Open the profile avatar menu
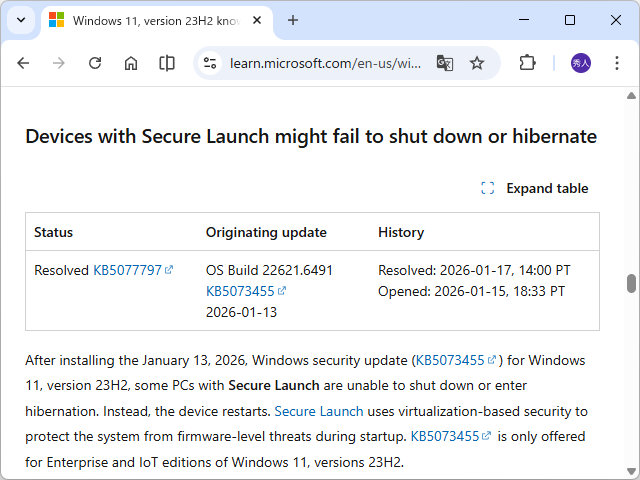Screen dimensions: 640x480 [x=581, y=63]
